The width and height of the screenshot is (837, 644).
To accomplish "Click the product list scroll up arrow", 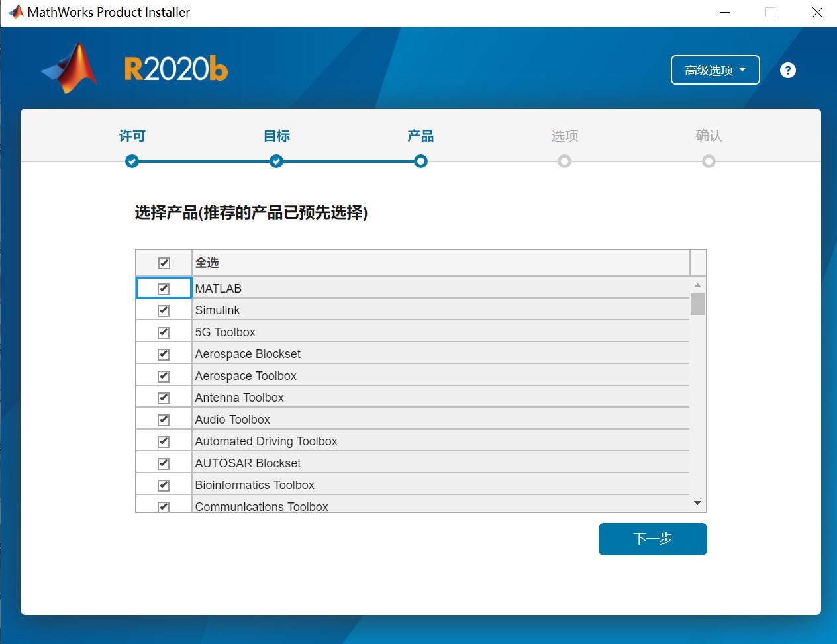I will pos(697,285).
